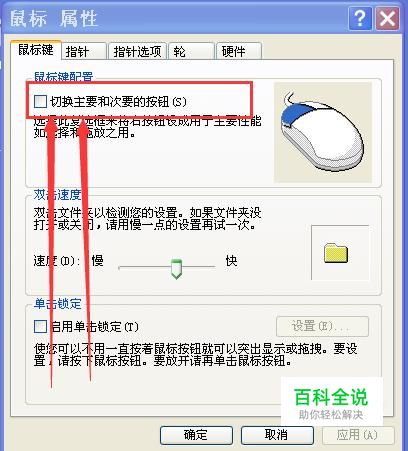Enable 切换主要和次要的按钮 checkbox
408x451 pixels.
point(40,101)
